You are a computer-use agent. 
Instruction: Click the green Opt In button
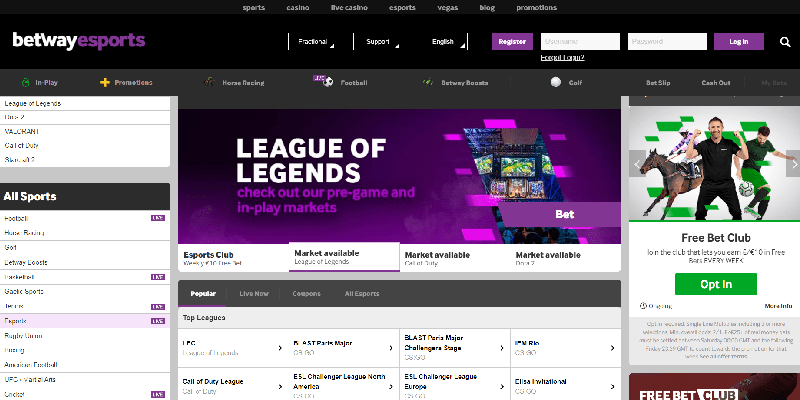pos(716,284)
